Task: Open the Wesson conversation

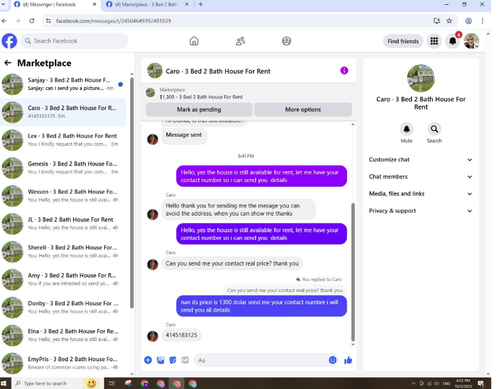Action: [x=63, y=196]
